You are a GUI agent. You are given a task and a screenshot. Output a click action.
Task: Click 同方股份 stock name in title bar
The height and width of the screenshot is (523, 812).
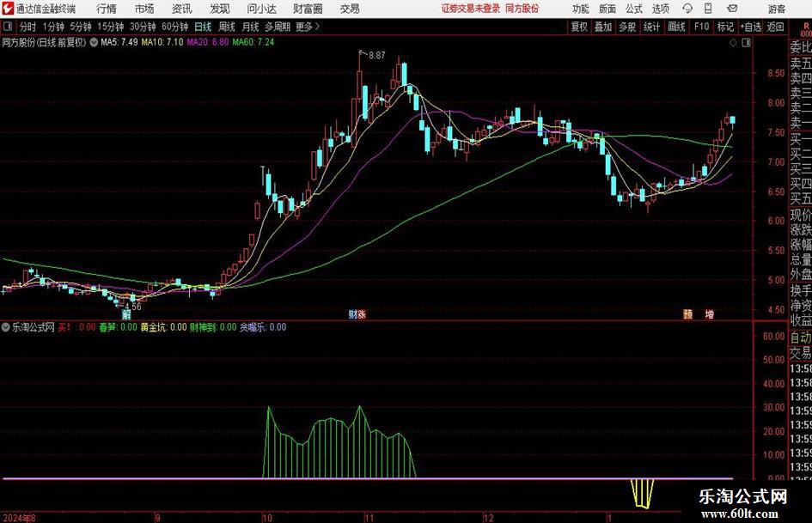coord(522,9)
